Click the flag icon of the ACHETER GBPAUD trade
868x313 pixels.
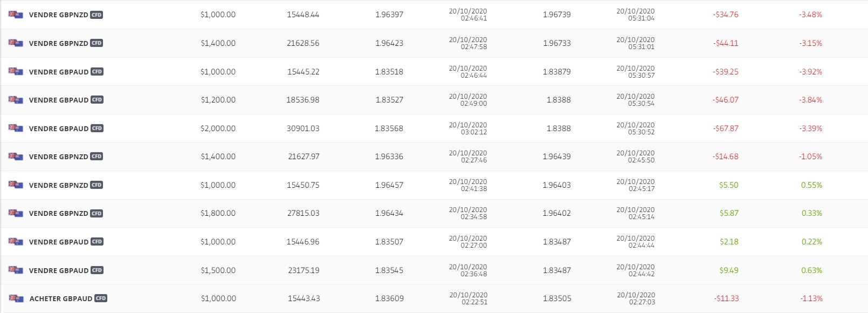(x=16, y=298)
